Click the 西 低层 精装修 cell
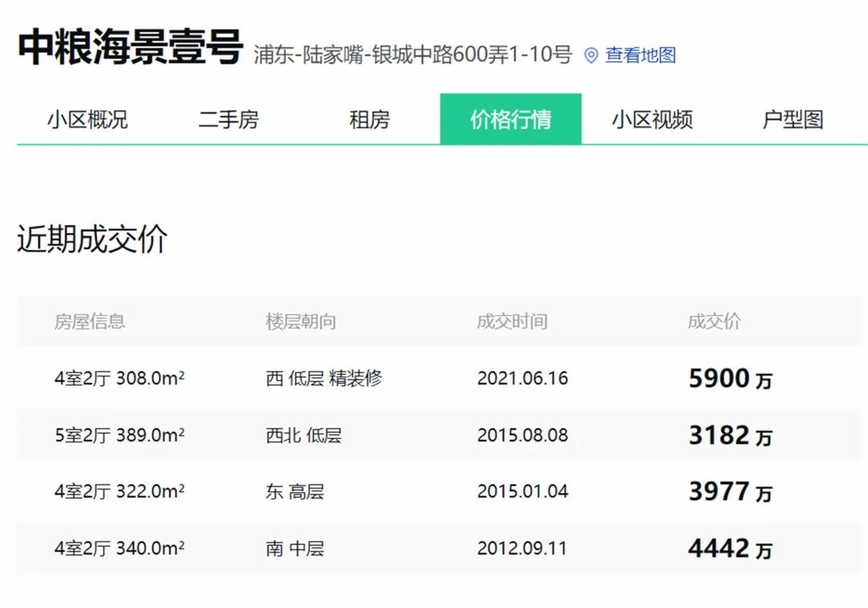The width and height of the screenshot is (868, 608). click(x=324, y=378)
